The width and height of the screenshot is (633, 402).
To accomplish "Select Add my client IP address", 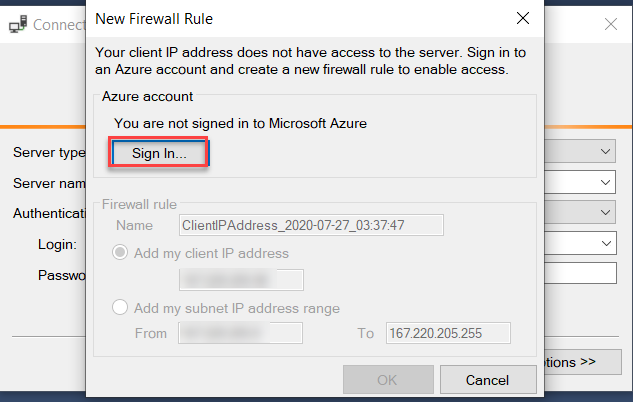I will (x=121, y=253).
